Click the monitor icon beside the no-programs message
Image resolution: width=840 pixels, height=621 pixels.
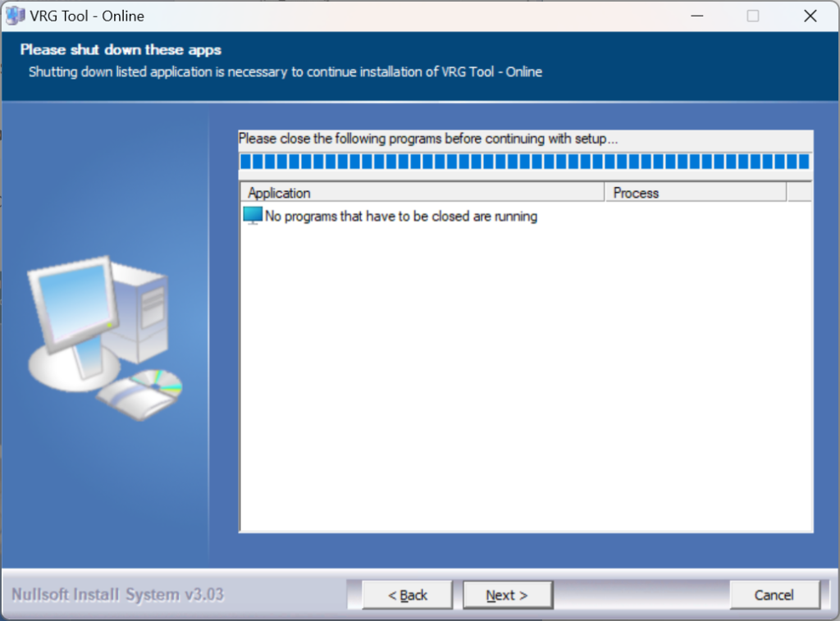[x=253, y=217]
